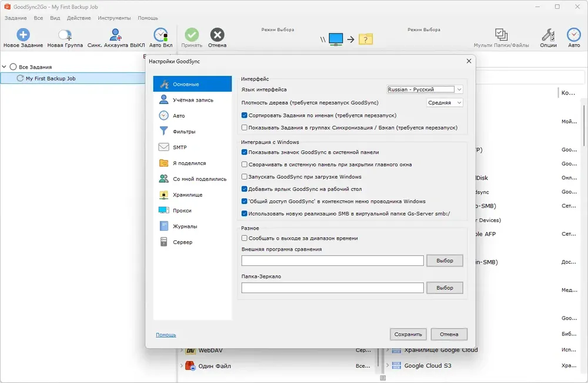588x383 pixels.
Task: Close the Настройки GoodSync dialog
Action: pyautogui.click(x=469, y=61)
